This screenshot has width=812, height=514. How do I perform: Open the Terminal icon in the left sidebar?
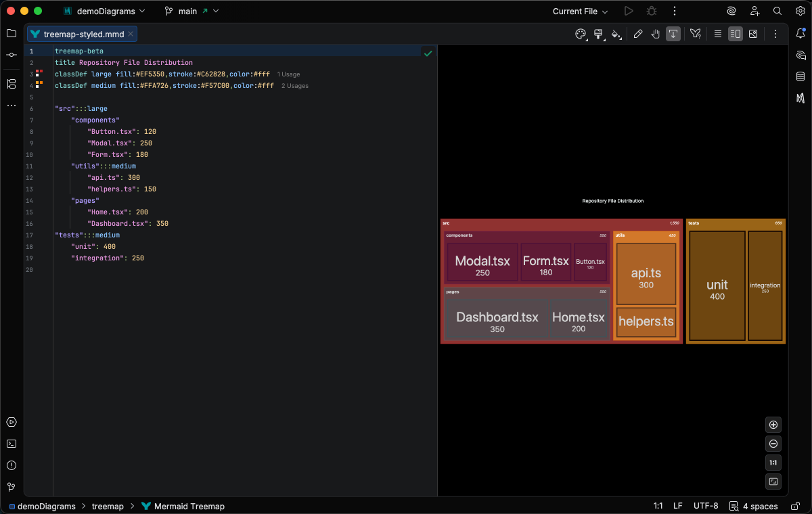pos(11,444)
